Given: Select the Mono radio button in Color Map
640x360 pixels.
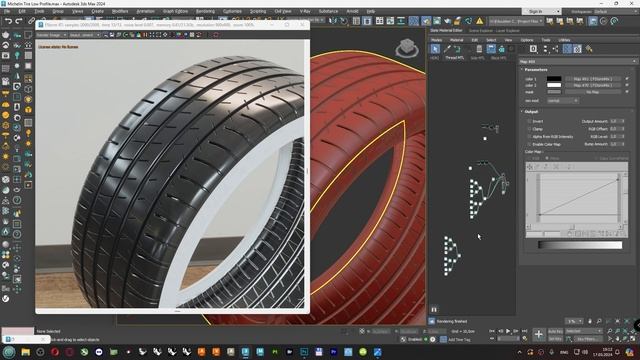Looking at the screenshot, I should click(547, 158).
